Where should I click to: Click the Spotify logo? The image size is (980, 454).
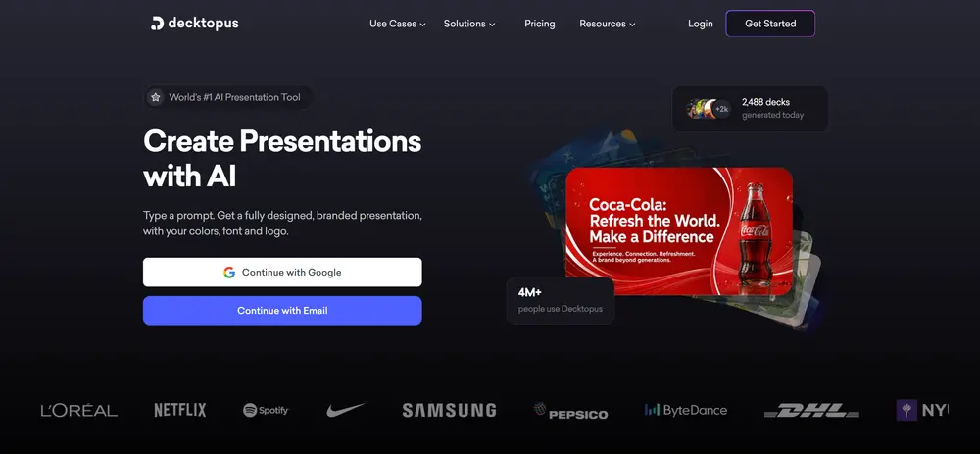pos(266,410)
